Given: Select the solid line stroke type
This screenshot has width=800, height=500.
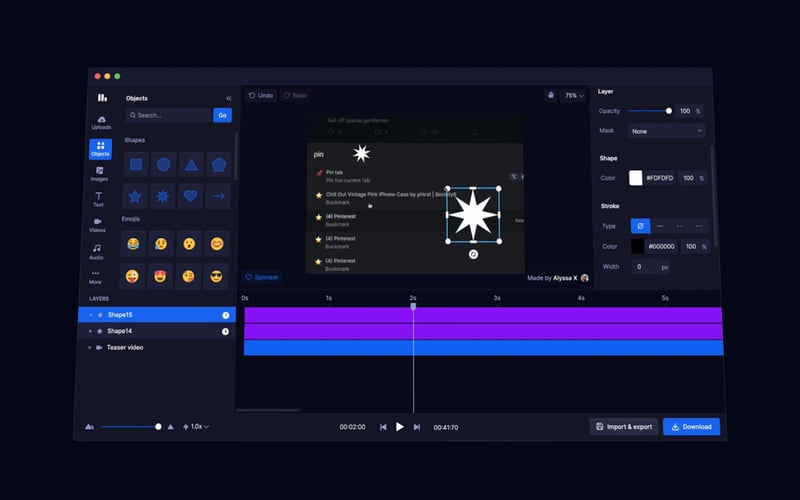Looking at the screenshot, I should tap(660, 226).
